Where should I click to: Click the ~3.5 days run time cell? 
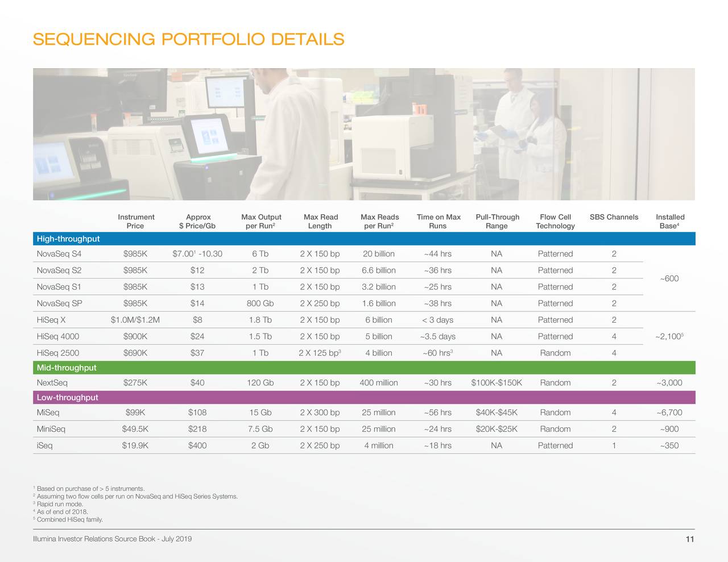(438, 336)
